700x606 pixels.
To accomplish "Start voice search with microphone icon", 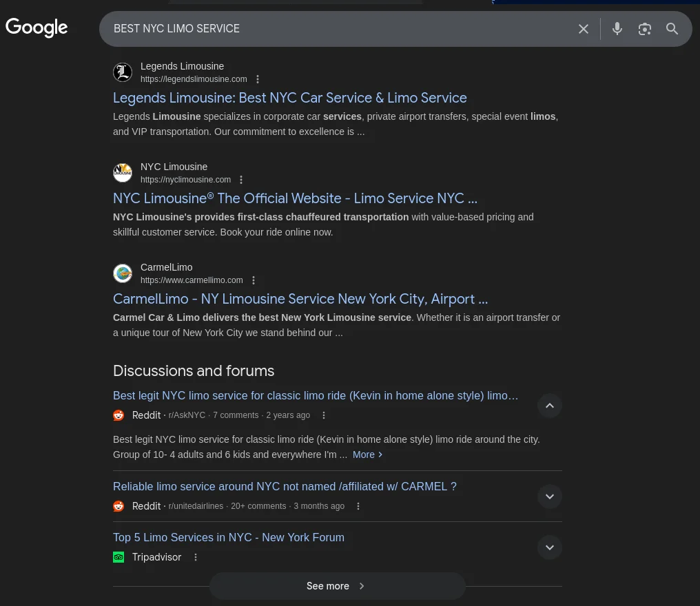I will [x=617, y=29].
